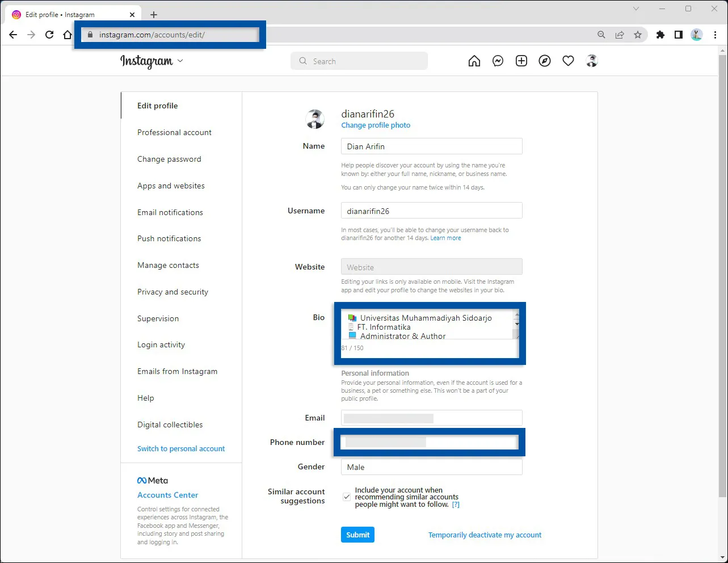The height and width of the screenshot is (563, 728).
Task: Open Messenger direct messages icon
Action: pyautogui.click(x=498, y=61)
